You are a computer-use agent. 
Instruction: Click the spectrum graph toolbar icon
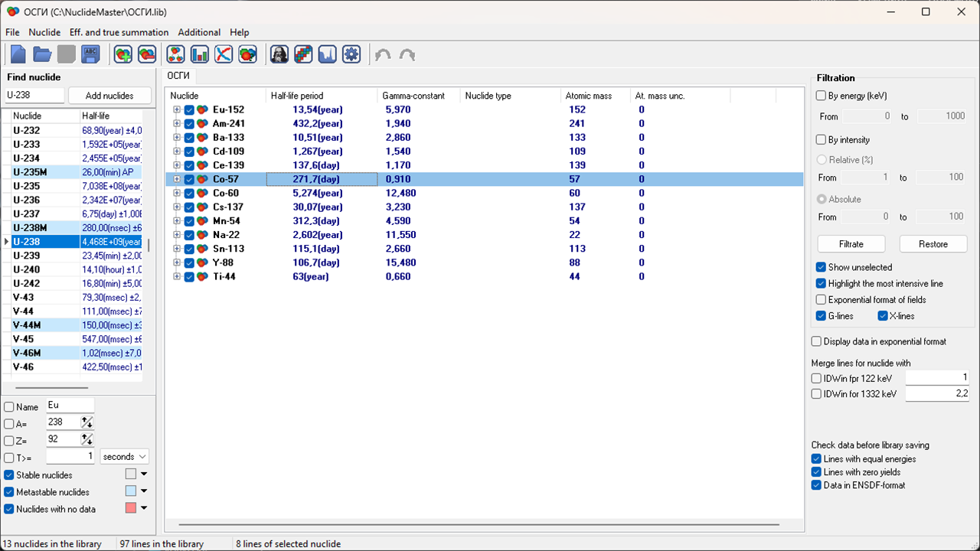point(327,54)
